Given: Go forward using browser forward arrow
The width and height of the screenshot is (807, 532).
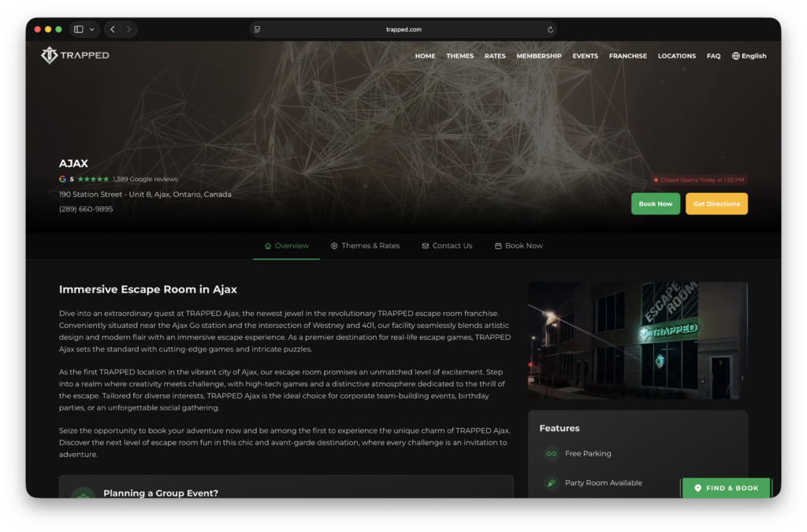Looking at the screenshot, I should [128, 29].
